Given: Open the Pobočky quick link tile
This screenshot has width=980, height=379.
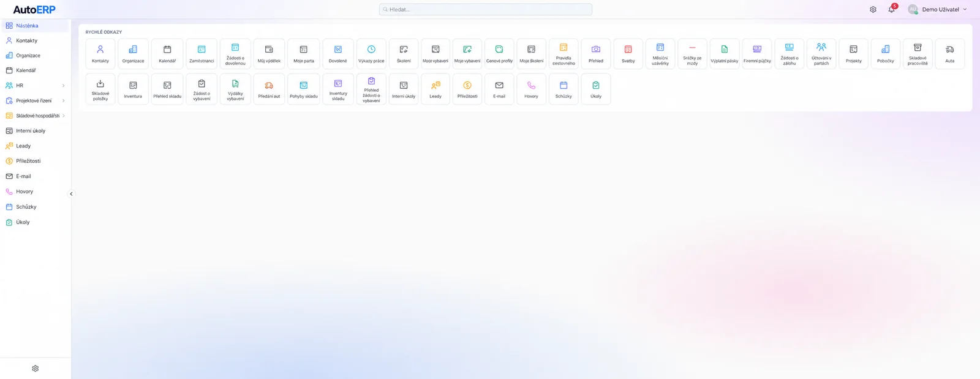Looking at the screenshot, I should 886,54.
